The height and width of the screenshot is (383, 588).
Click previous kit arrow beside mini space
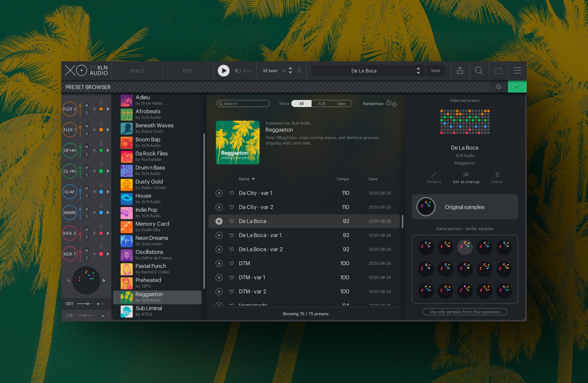point(68,280)
